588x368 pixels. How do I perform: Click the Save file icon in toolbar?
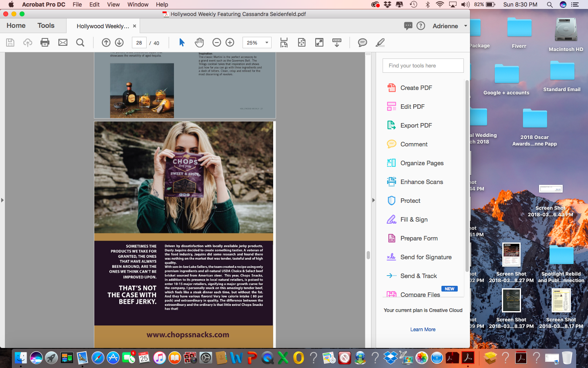[x=10, y=43]
